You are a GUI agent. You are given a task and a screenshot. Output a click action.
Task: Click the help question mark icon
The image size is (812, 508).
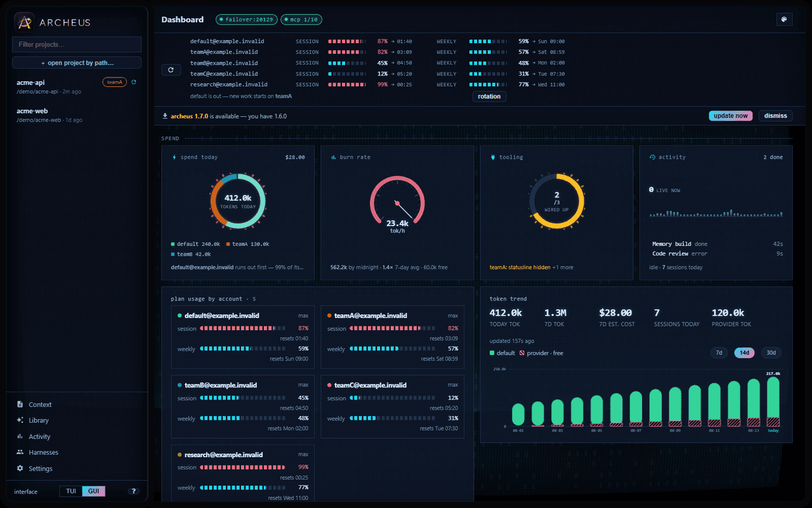[x=134, y=491]
